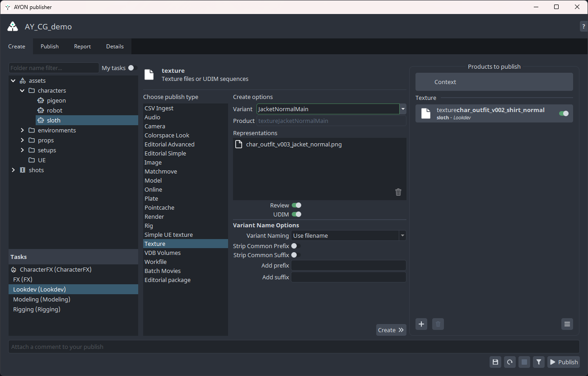Click the large texture header file icon

149,75
